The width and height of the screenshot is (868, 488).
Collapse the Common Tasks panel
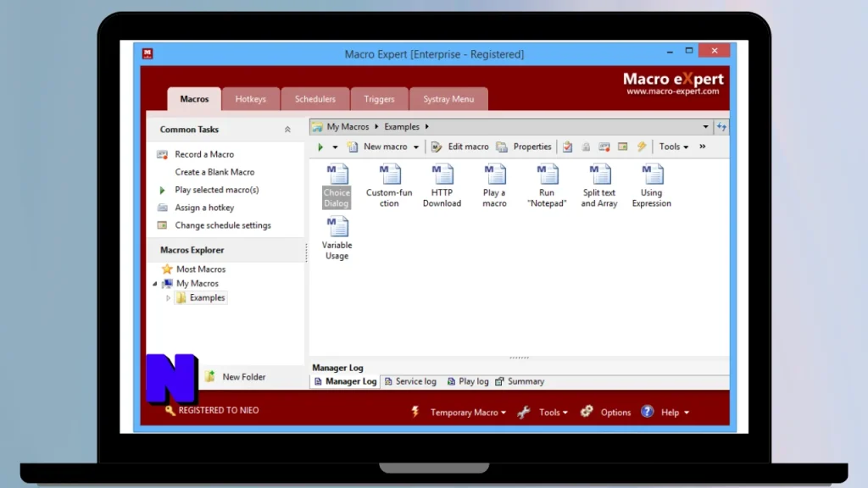point(287,130)
